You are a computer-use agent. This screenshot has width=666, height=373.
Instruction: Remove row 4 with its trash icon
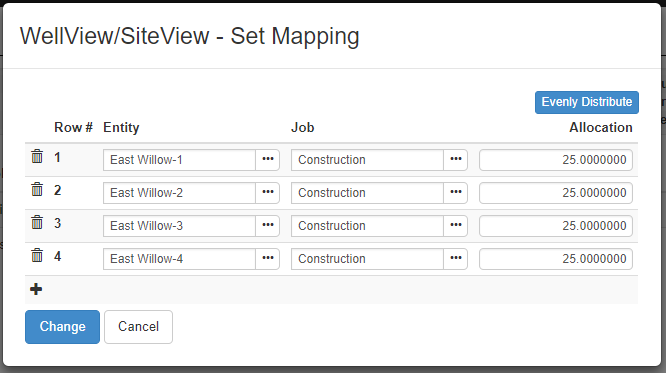click(37, 255)
